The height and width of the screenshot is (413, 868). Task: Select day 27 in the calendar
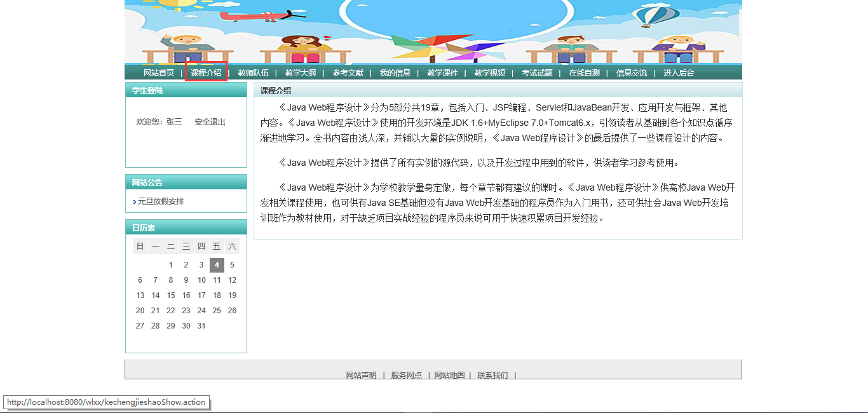(140, 326)
